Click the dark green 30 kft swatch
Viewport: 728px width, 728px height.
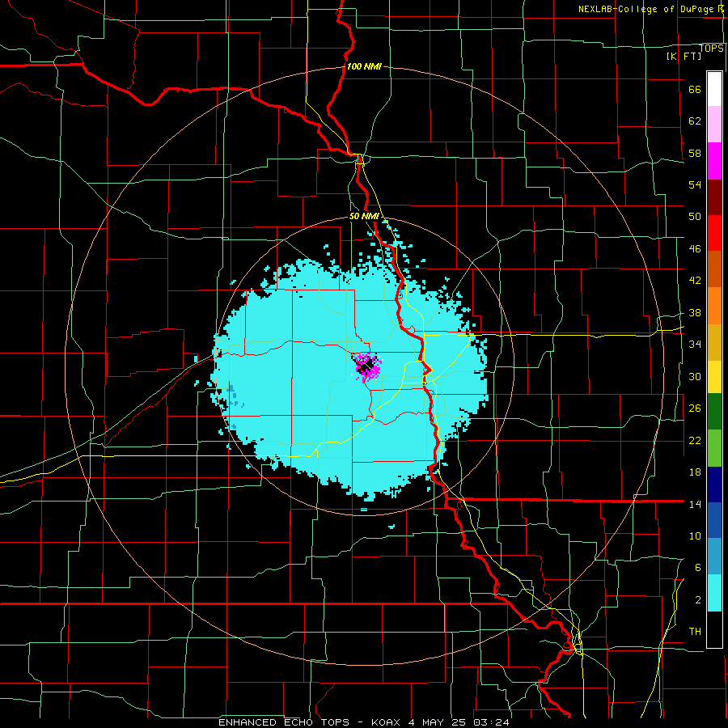pos(714,412)
